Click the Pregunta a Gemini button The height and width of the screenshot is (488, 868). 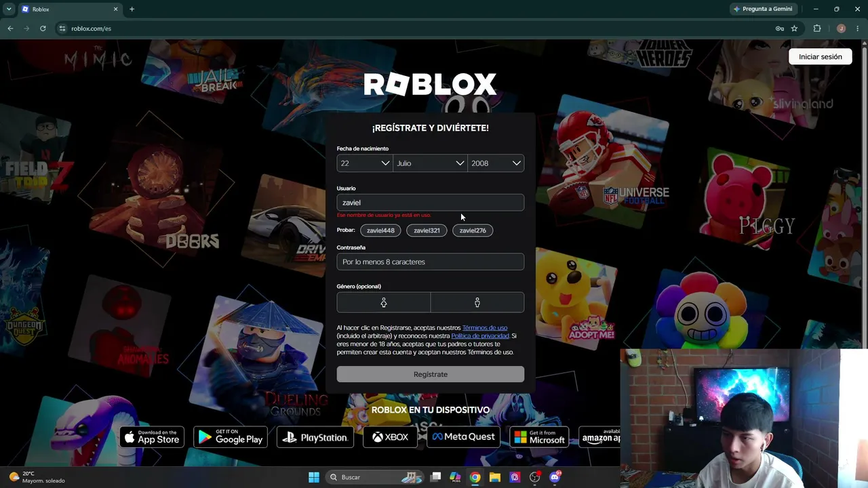[762, 9]
